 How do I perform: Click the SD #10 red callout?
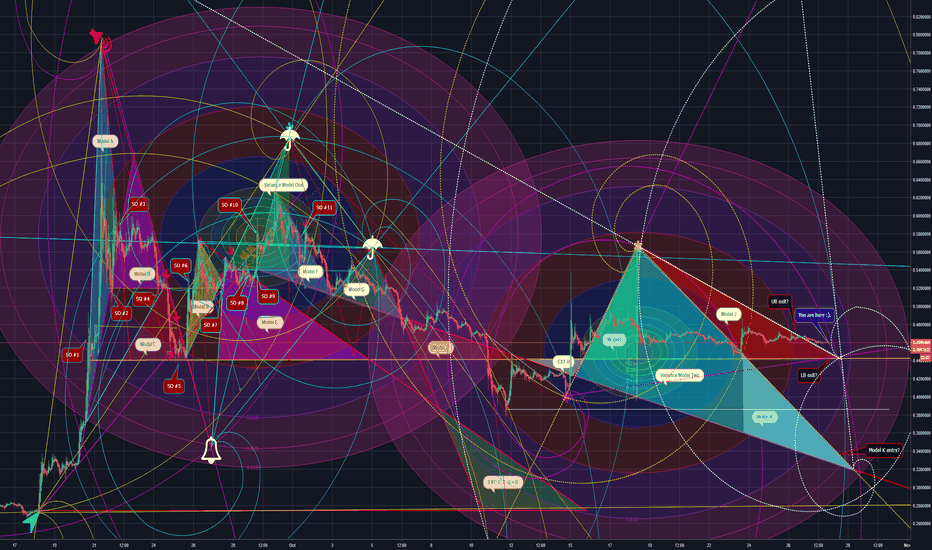coord(229,205)
